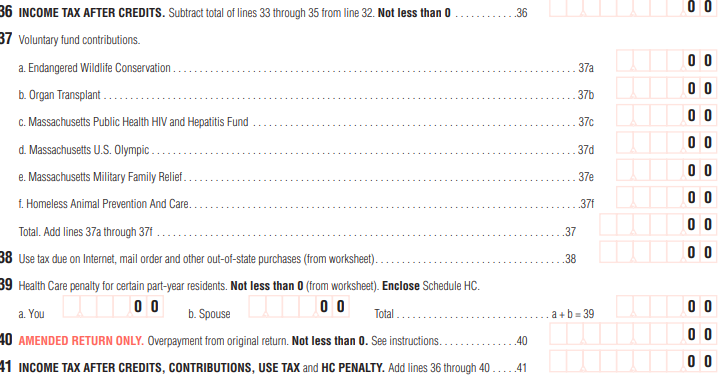Select the 37a Endangered Wildlife Conservation amount field

coord(666,60)
